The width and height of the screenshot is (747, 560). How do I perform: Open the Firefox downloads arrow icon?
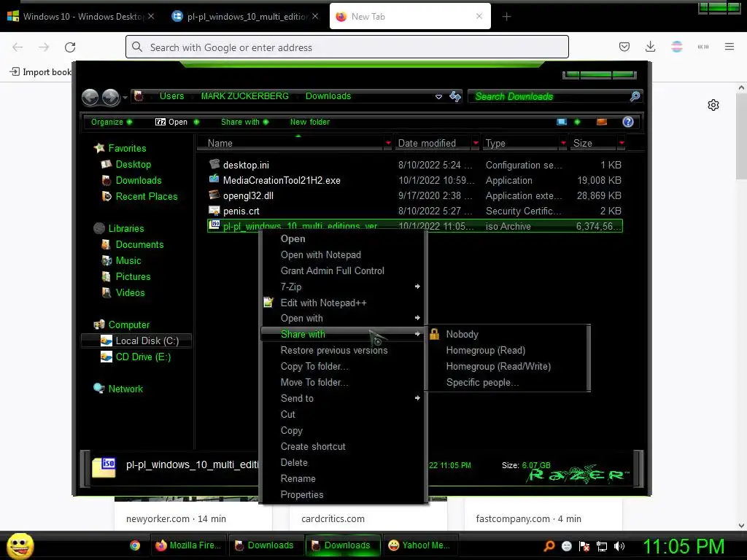point(650,47)
